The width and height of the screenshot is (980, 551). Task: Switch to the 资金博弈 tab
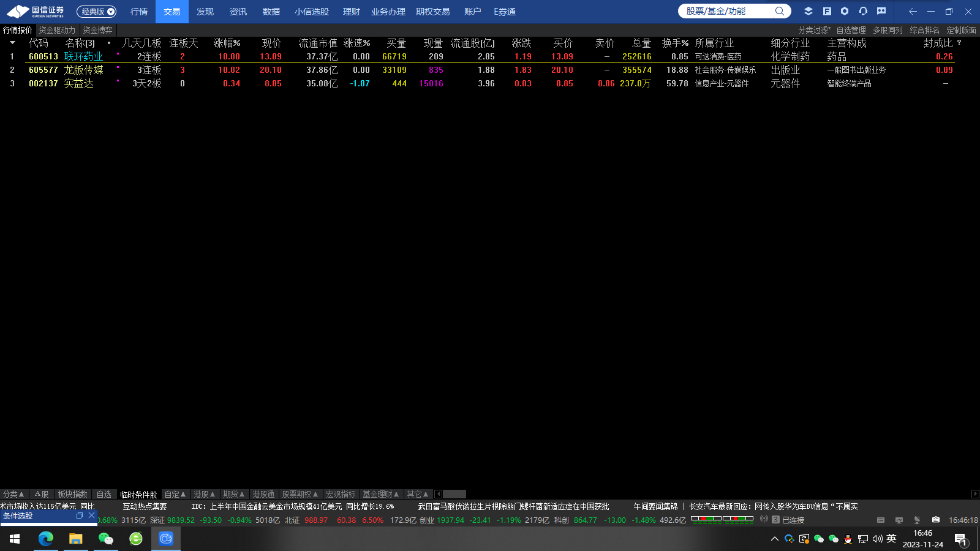coord(98,30)
